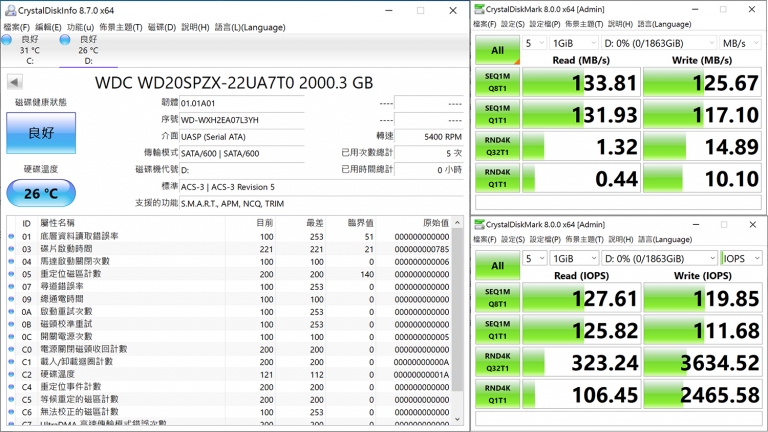Image resolution: width=768 pixels, height=432 pixels.
Task: Open 佈景主題(T) menu in CrystalDiskInfo
Action: point(120,27)
